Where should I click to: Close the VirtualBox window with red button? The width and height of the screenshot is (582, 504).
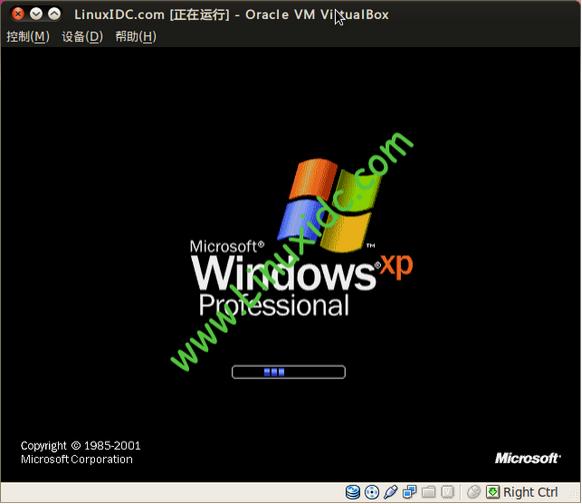pyautogui.click(x=18, y=14)
